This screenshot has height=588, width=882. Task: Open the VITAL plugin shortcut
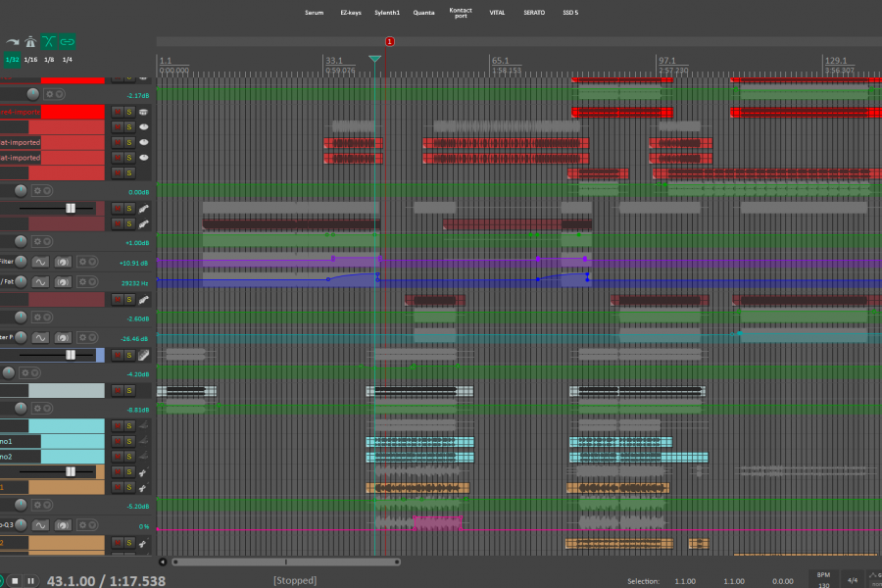(x=497, y=13)
